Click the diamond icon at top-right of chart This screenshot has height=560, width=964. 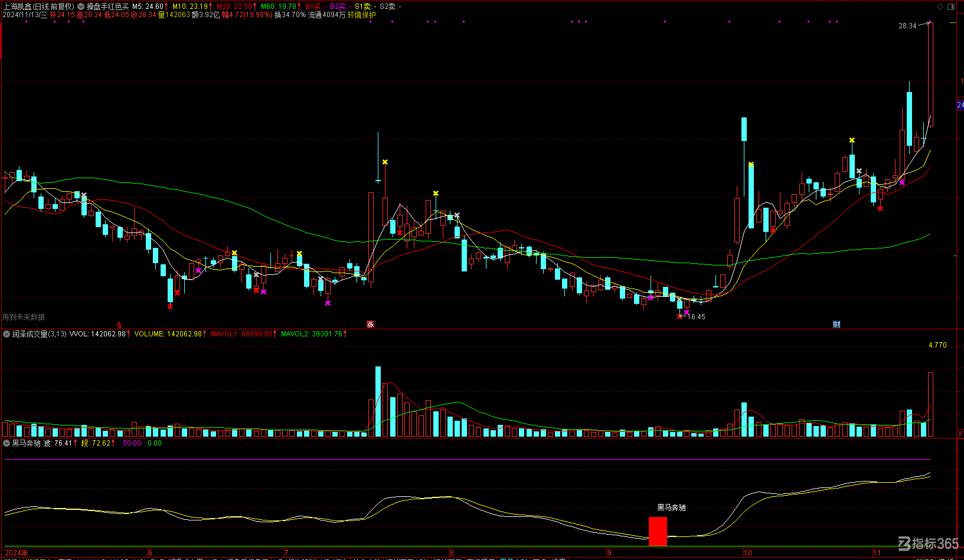point(940,6)
